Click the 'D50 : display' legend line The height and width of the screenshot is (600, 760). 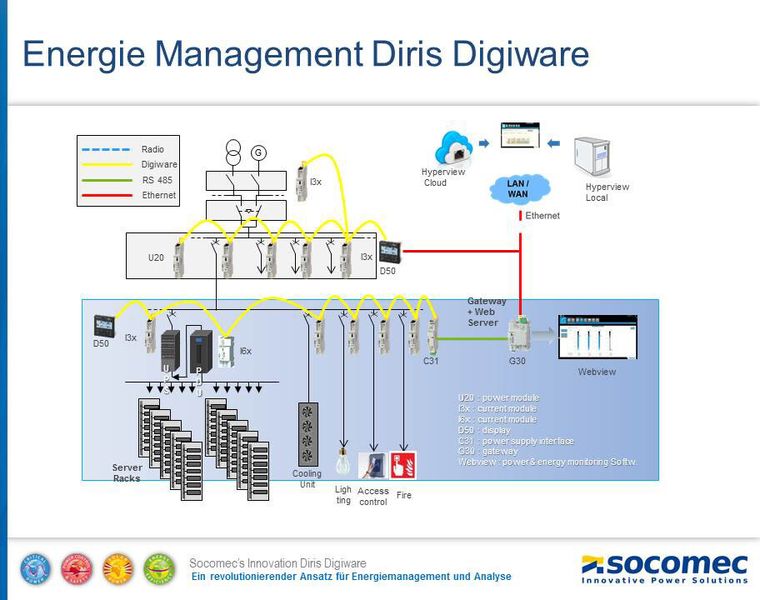click(x=484, y=430)
